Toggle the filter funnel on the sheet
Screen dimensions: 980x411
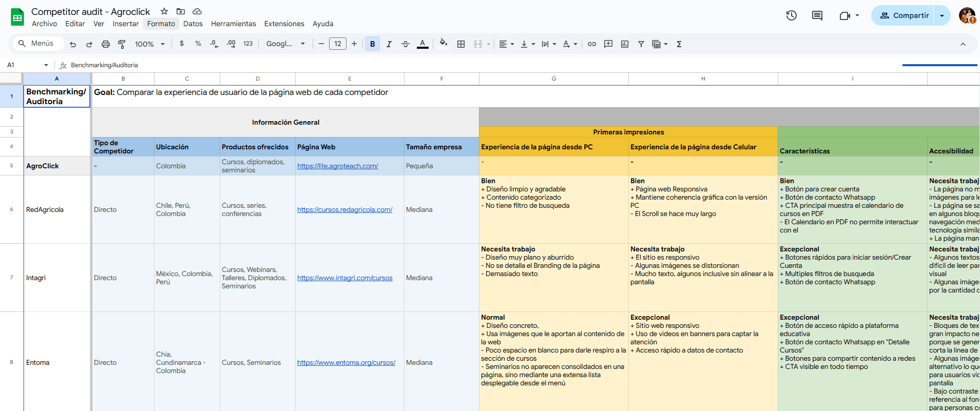(641, 44)
